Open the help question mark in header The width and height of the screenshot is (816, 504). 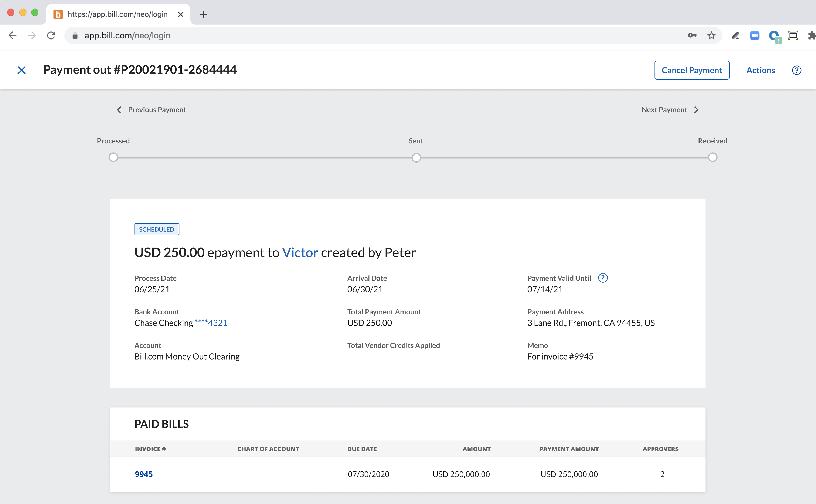797,70
